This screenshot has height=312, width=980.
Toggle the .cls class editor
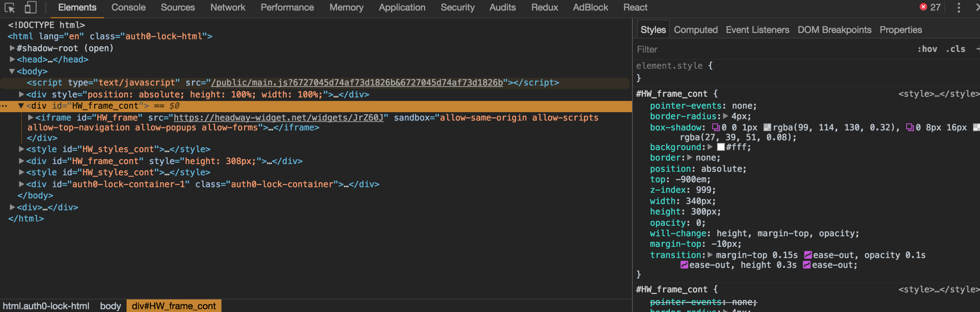coord(955,49)
